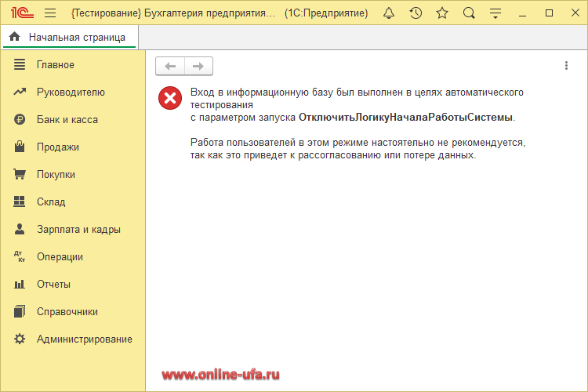Open favorites star icon
588x392 pixels.
[x=442, y=13]
